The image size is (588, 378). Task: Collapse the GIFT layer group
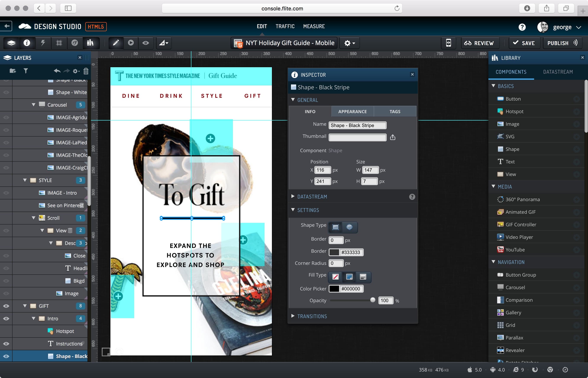[x=25, y=306]
